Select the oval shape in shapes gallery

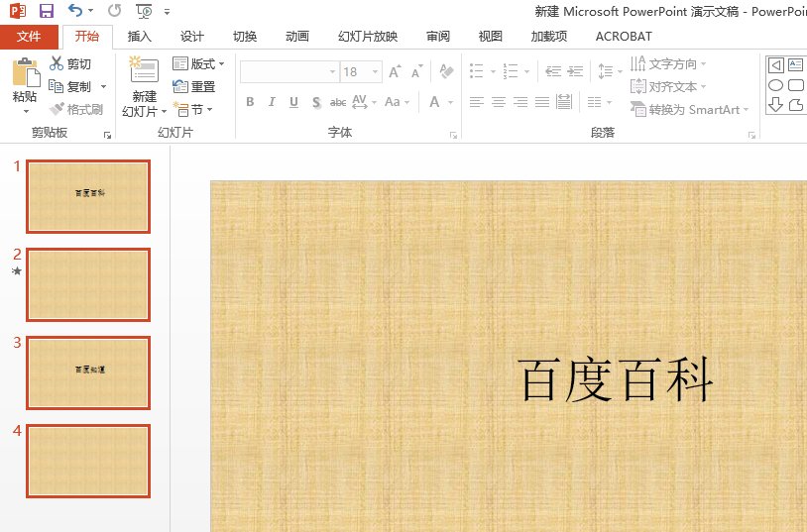pos(775,85)
